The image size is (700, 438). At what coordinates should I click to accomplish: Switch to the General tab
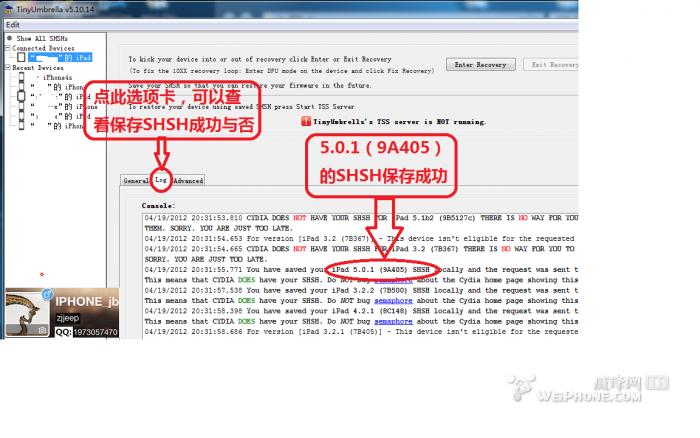tap(135, 180)
